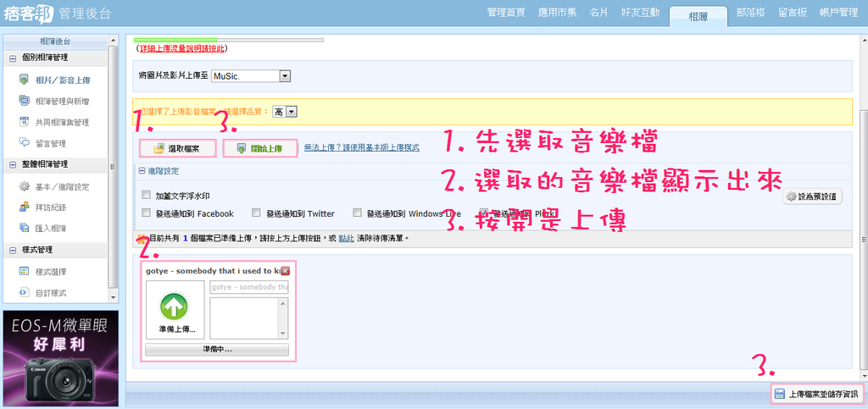868x409 pixels.
Task: Click the 拜訪紀錄 people icon
Action: (x=24, y=207)
